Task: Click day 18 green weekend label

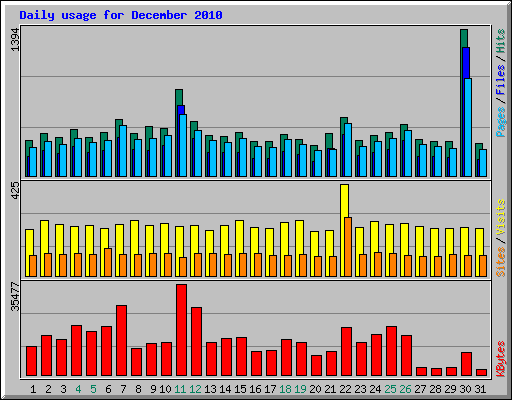Action: 285,389
